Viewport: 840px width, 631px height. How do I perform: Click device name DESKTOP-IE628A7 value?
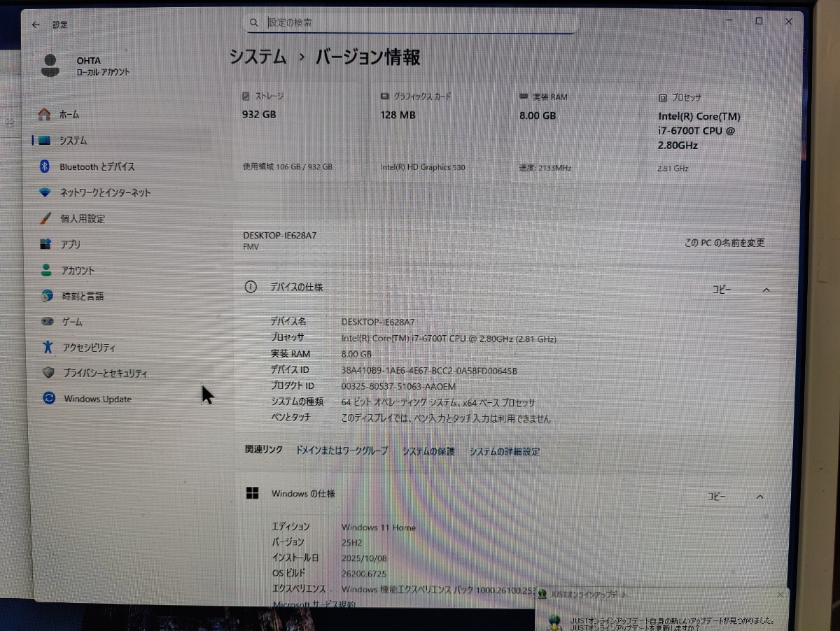click(377, 322)
